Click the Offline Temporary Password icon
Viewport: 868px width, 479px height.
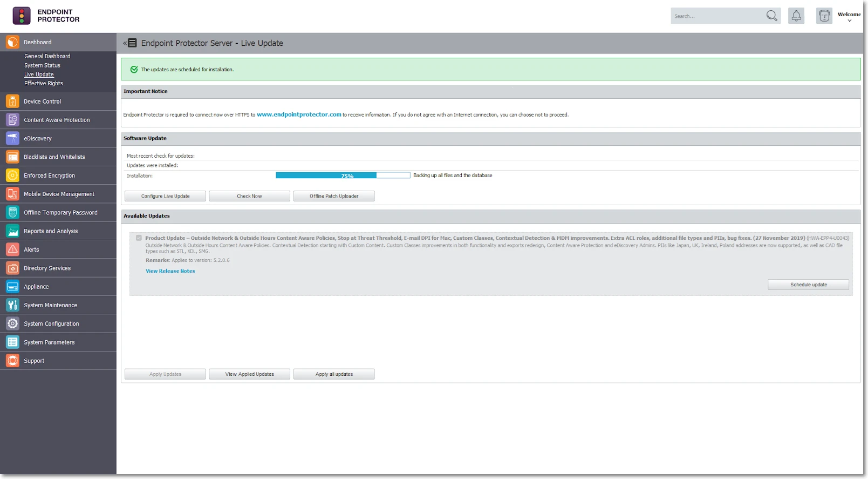click(12, 213)
